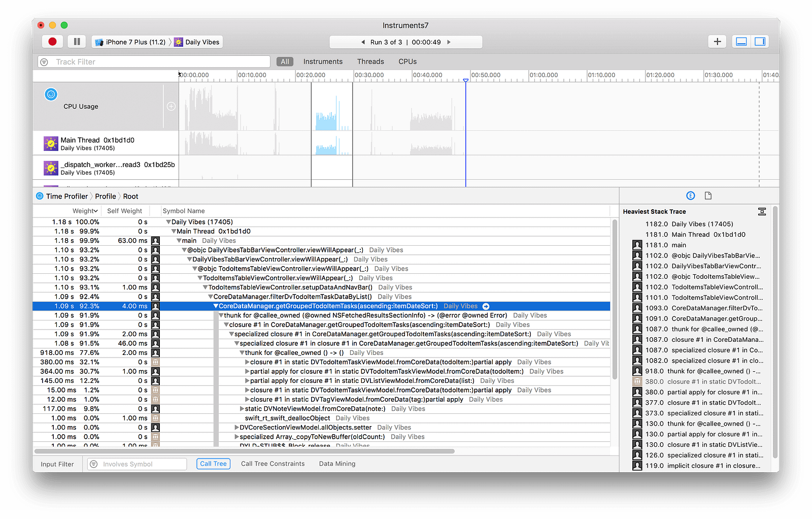Open the Root breadcrumb item
The height and width of the screenshot is (519, 812).
[x=130, y=197]
